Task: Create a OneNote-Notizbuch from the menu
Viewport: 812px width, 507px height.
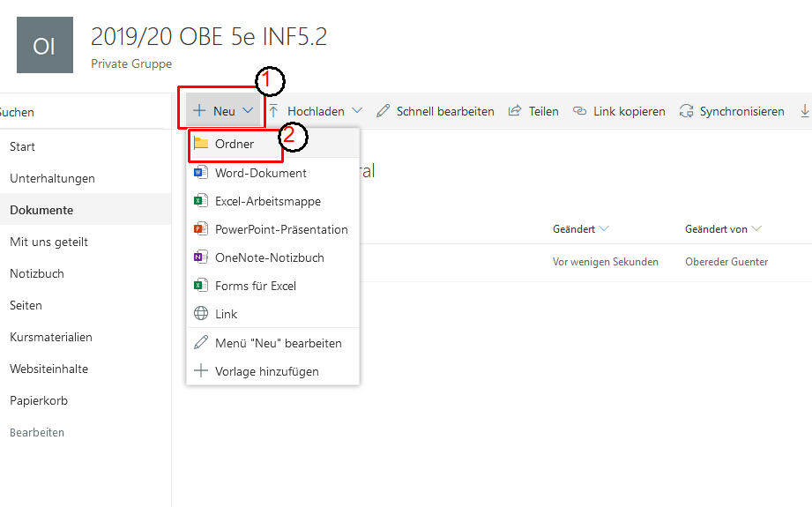Action: [x=273, y=257]
